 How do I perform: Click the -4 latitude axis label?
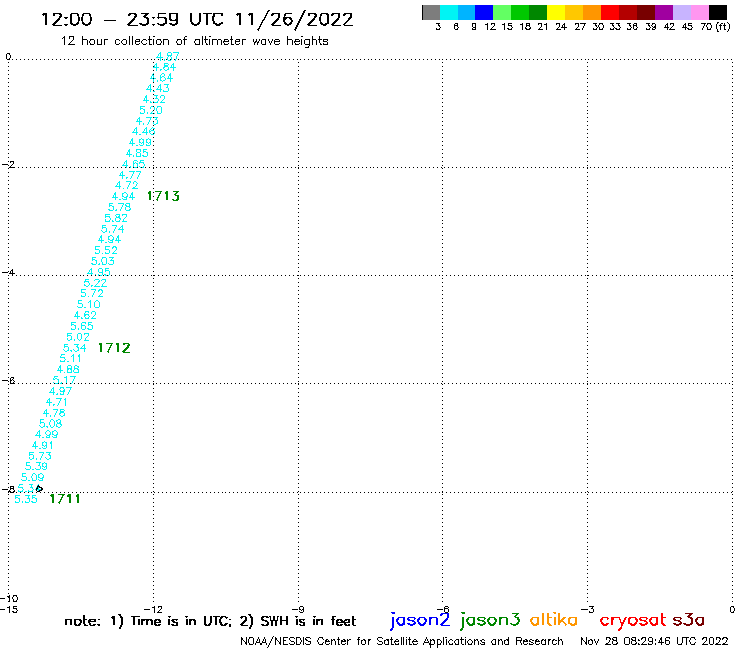point(8,273)
